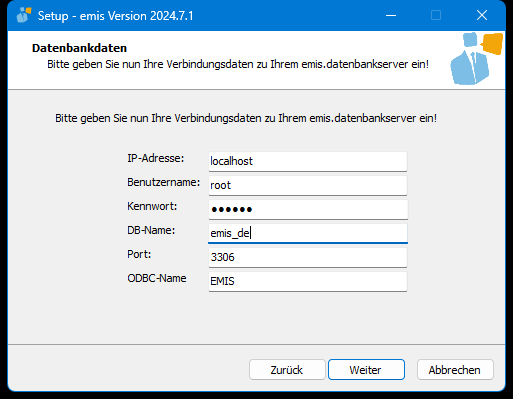Click the emis businessman logo graphic
Image resolution: width=513 pixels, height=399 pixels.
(x=476, y=59)
